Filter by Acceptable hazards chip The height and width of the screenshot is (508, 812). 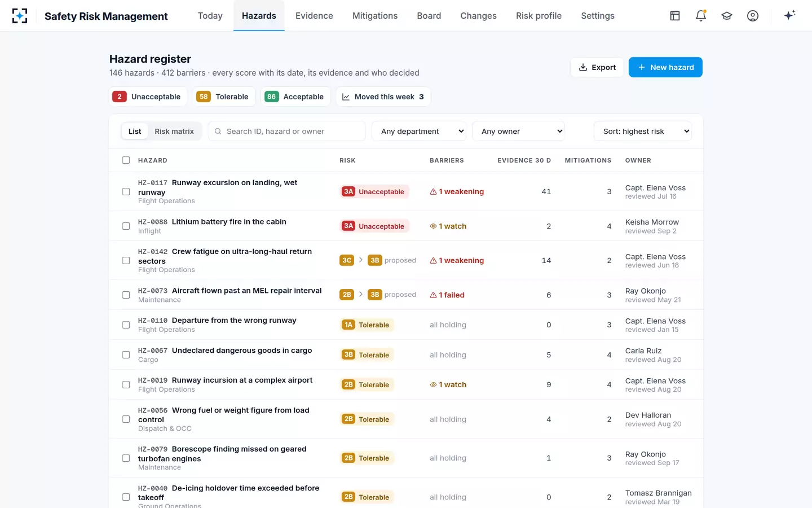click(x=296, y=97)
